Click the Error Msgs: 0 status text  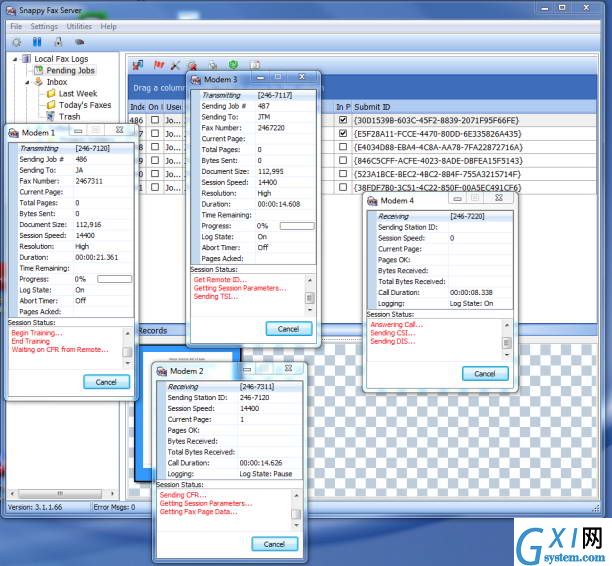114,507
